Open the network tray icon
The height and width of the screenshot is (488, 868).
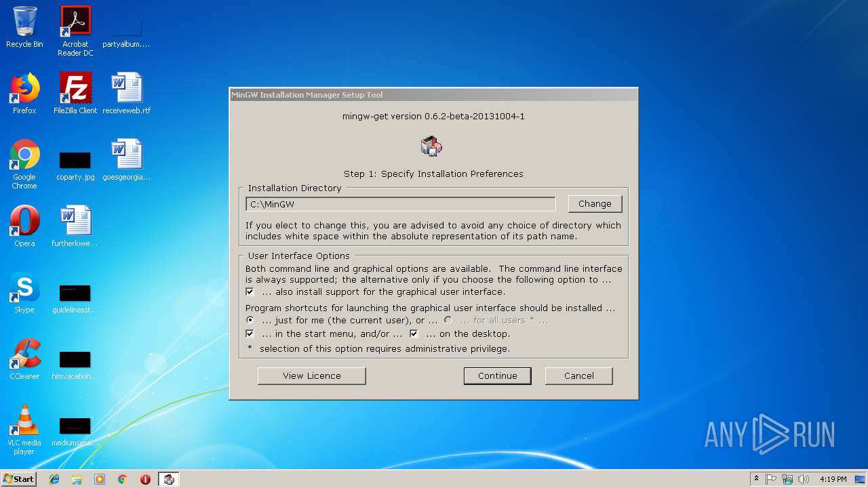787,479
